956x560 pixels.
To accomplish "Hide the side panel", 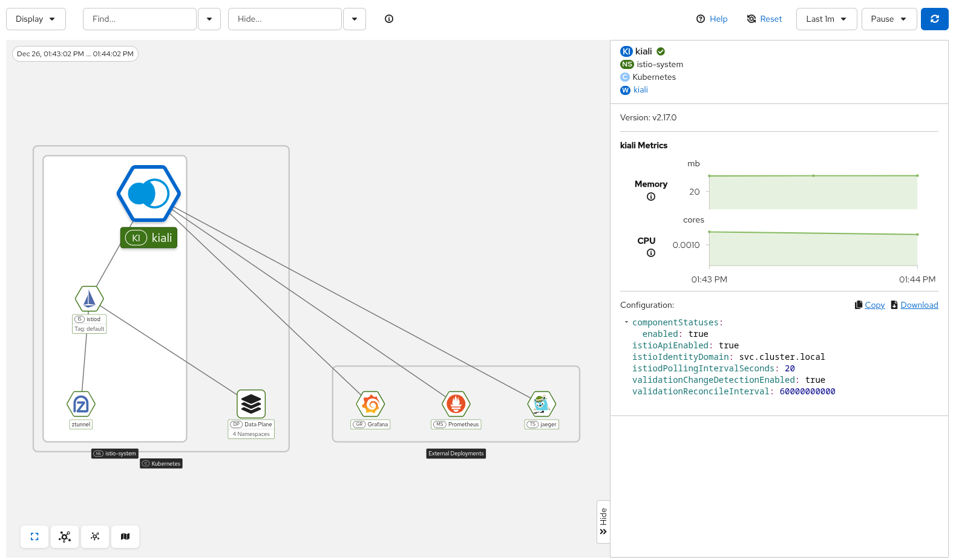I will click(x=603, y=521).
